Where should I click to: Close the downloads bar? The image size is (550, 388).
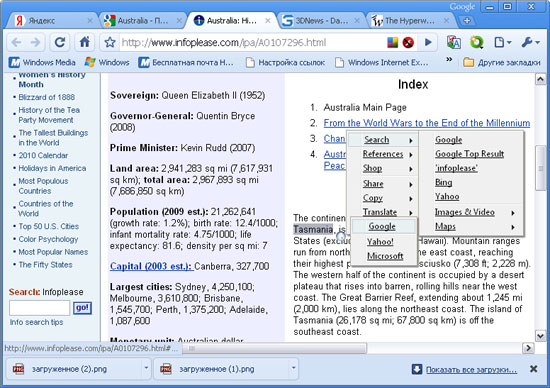coord(534,369)
